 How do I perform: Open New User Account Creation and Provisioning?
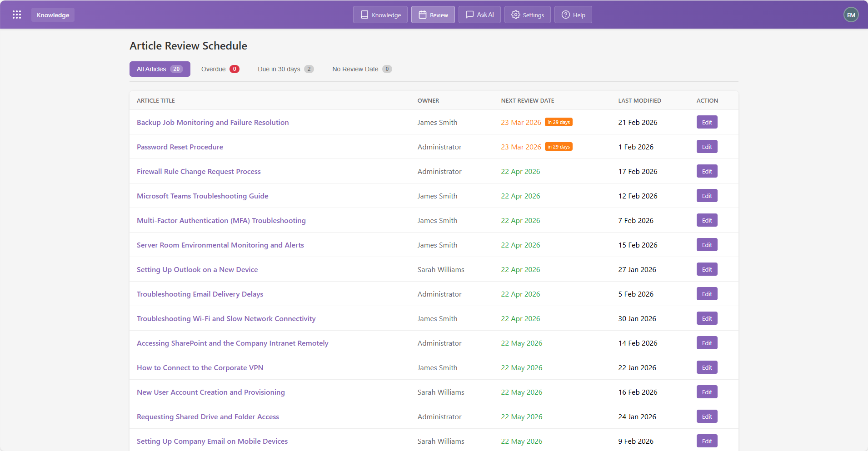[x=211, y=392]
